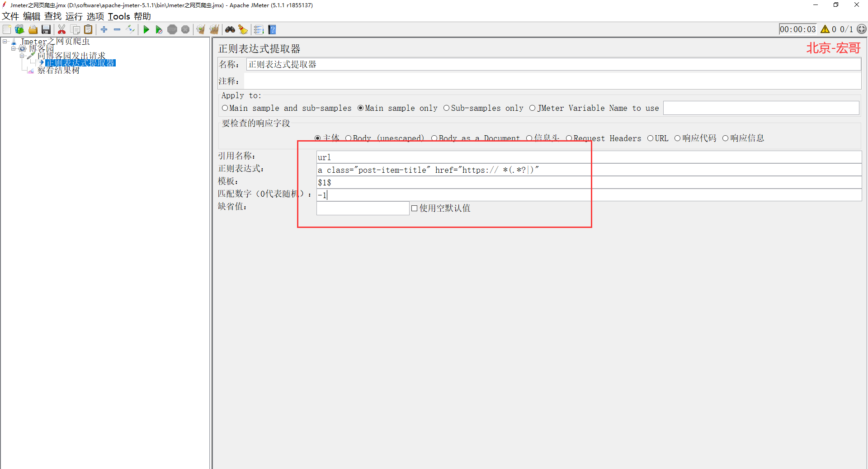The height and width of the screenshot is (469, 868).
Task: Open the Templates toolbar icon
Action: pos(19,30)
